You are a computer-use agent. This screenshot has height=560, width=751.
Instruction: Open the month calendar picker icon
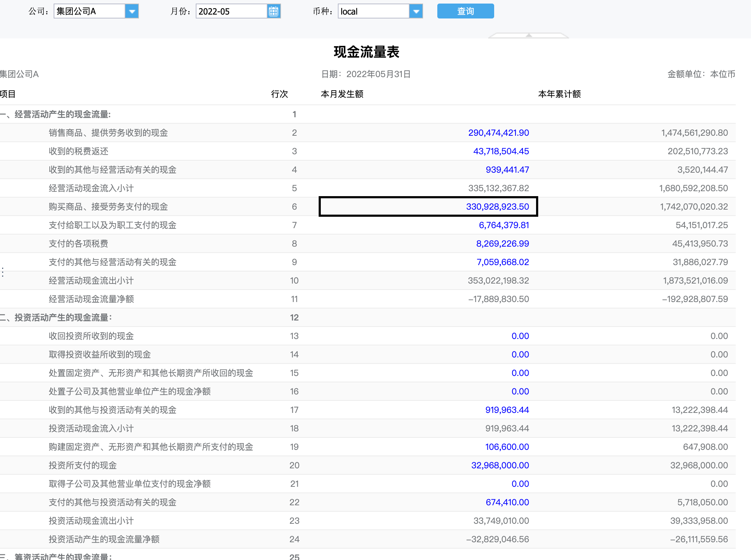coord(274,11)
